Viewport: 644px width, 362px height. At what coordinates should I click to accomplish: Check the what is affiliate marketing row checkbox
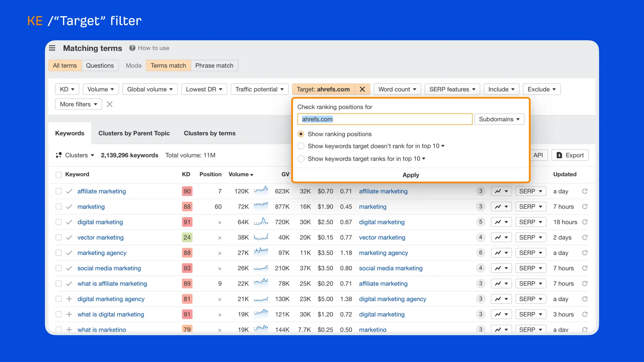click(x=58, y=283)
